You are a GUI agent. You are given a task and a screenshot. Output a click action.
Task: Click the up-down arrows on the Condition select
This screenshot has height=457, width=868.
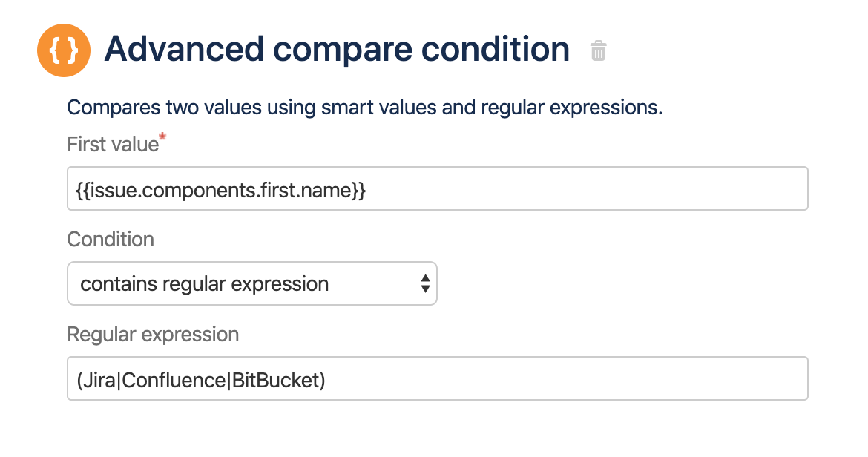click(x=424, y=283)
